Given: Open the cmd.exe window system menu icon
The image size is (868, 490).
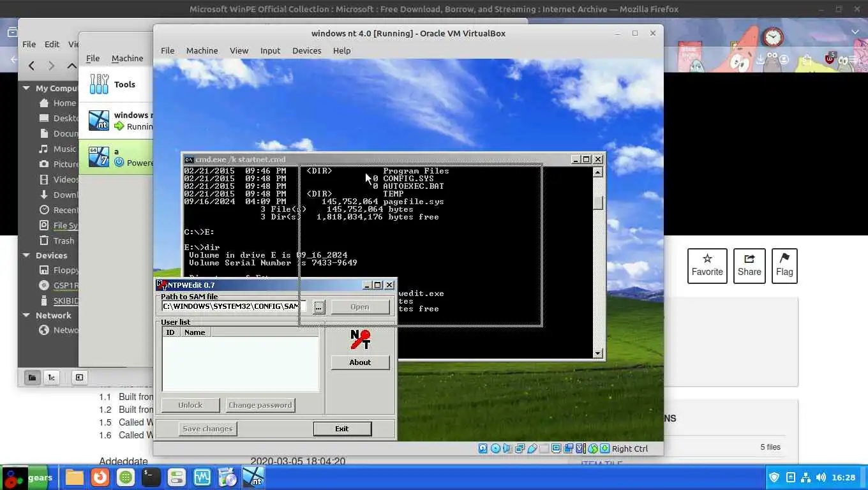Looking at the screenshot, I should coord(189,160).
